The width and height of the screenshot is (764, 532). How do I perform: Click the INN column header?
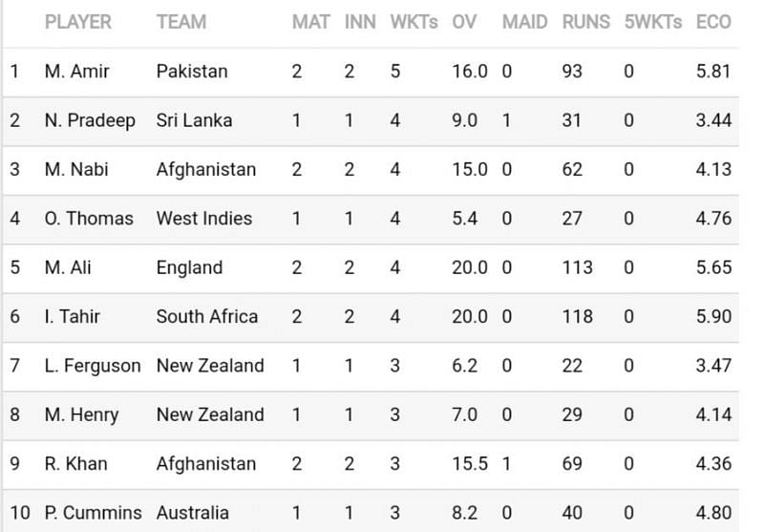point(360,22)
